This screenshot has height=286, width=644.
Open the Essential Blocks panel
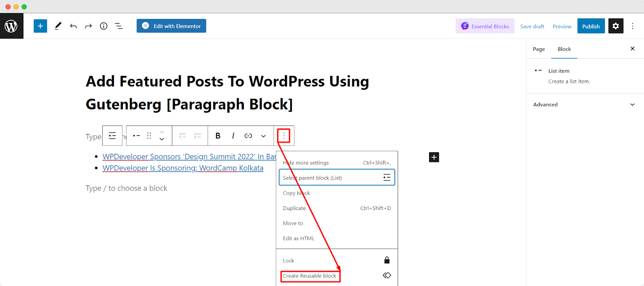tap(485, 26)
